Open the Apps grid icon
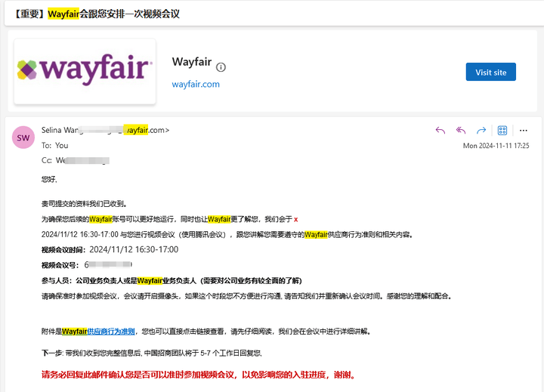 [x=502, y=131]
